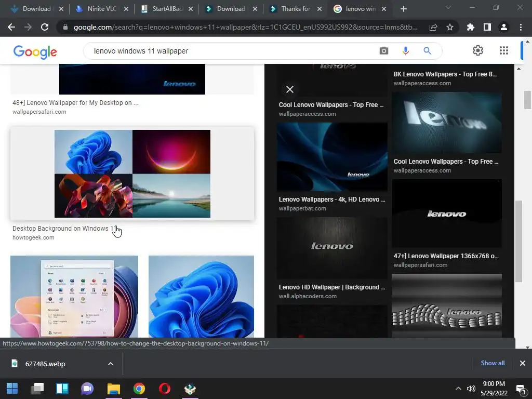The height and width of the screenshot is (399, 532).
Task: Open the blurred 3D Lenovo logo thumbnail
Action: point(446,123)
